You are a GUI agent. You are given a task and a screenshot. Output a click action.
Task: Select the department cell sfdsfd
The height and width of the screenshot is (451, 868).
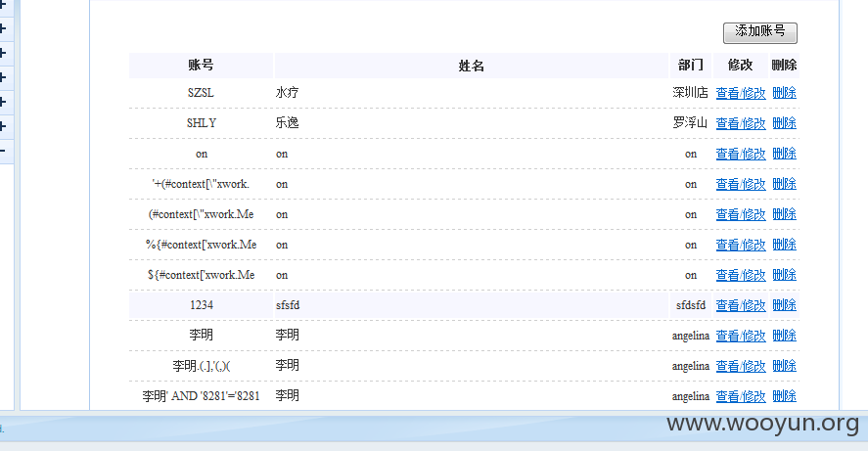(690, 305)
